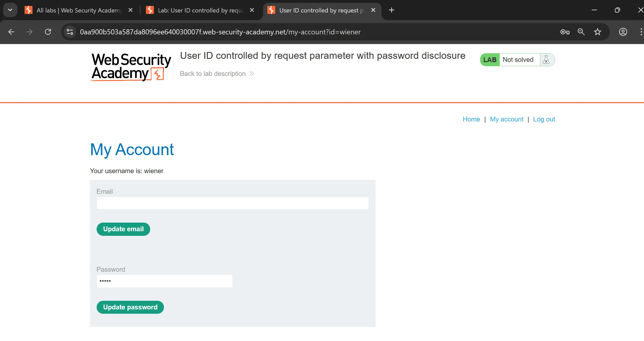Open a new browser tab
Image resolution: width=644 pixels, height=341 pixels.
pos(391,10)
